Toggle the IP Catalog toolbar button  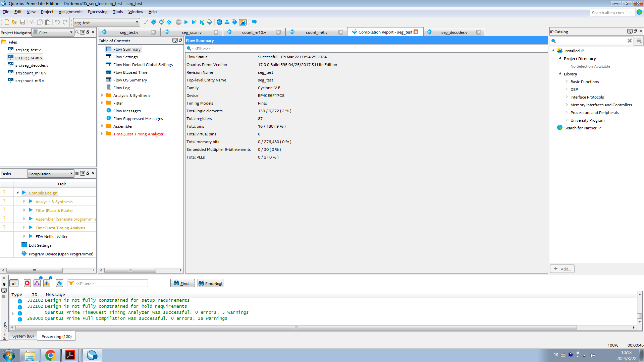(243, 22)
